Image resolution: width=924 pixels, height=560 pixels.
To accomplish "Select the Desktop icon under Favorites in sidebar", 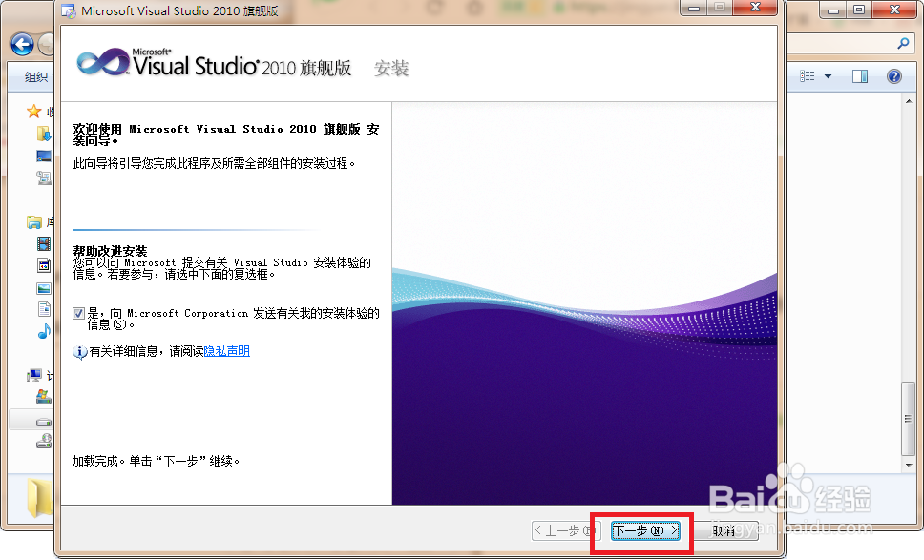I will point(44,156).
